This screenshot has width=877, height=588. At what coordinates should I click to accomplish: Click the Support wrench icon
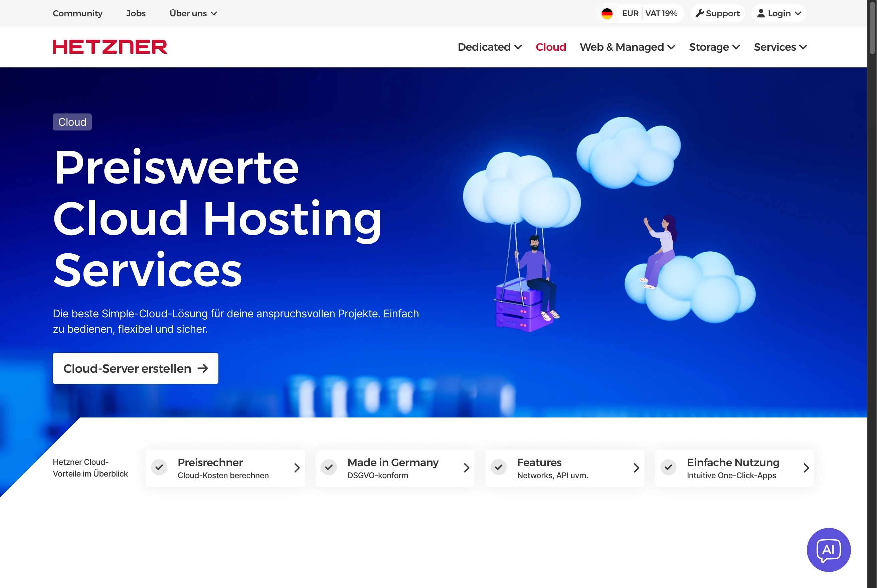(700, 13)
